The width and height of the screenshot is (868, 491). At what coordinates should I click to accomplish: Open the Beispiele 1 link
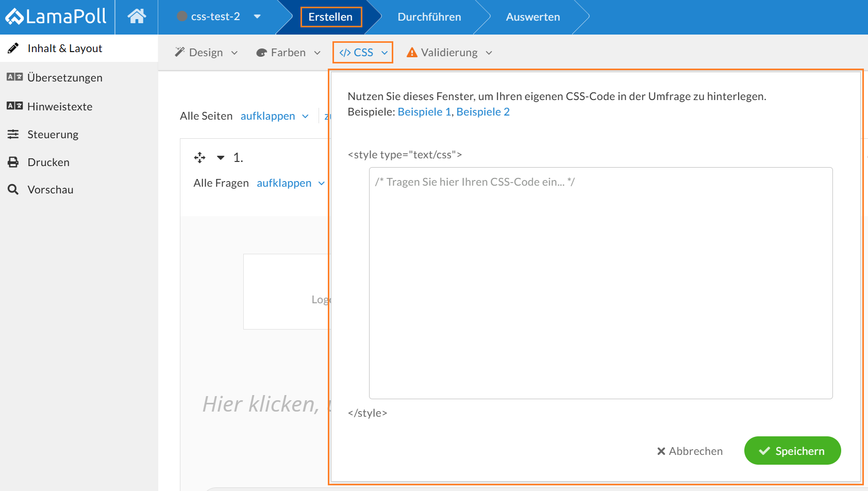click(424, 112)
